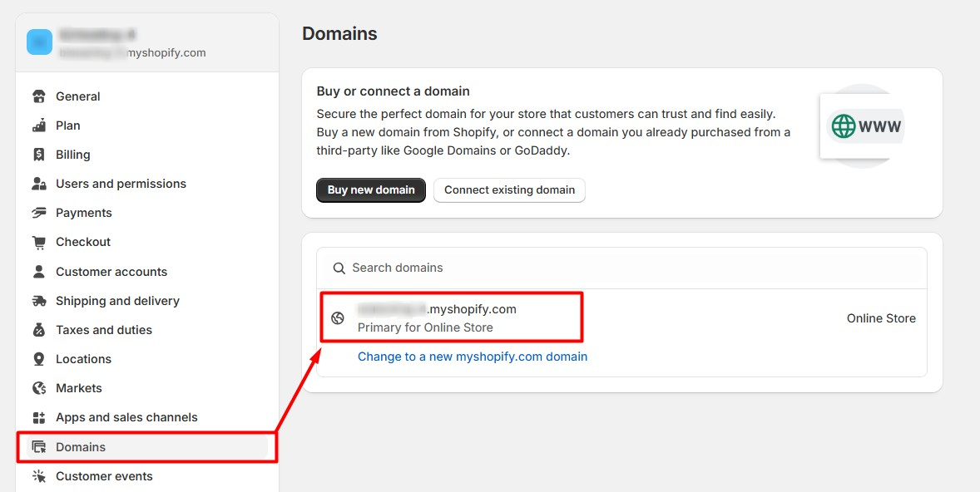Click the Locations pin icon
Viewport: 980px width, 492px height.
click(39, 359)
